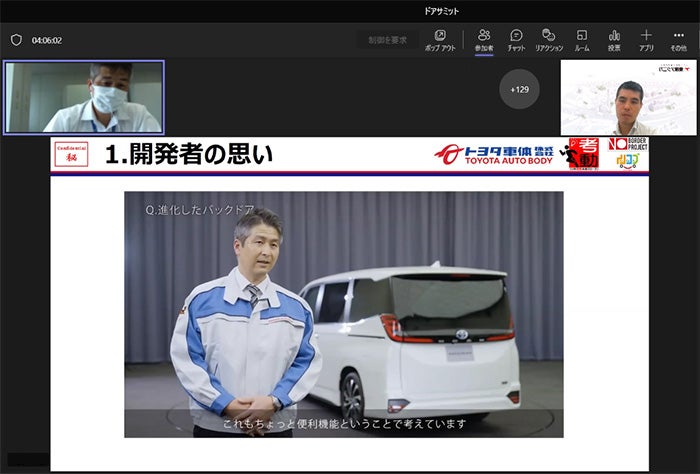Click the 制御を要求 request control button
700x474 pixels.
tap(388, 40)
